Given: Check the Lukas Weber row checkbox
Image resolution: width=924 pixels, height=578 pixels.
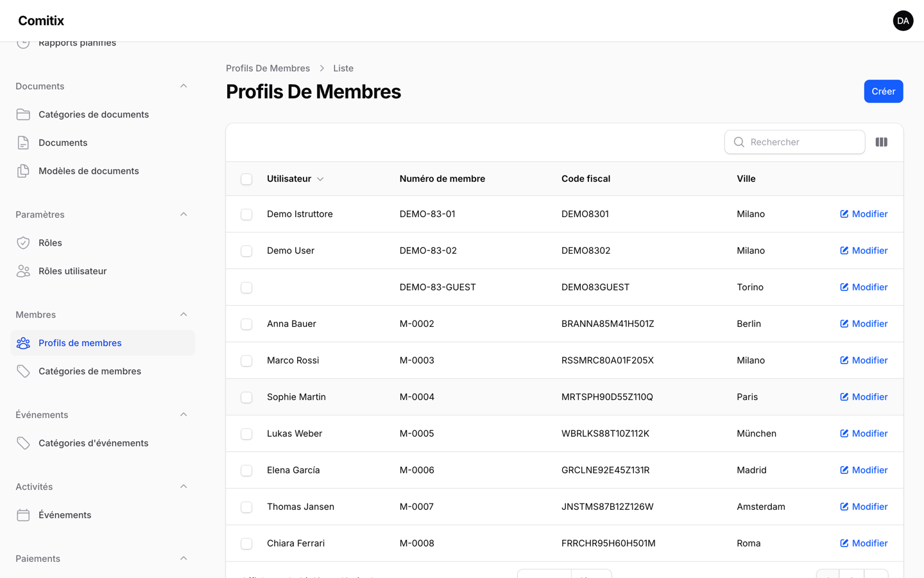Looking at the screenshot, I should (246, 434).
